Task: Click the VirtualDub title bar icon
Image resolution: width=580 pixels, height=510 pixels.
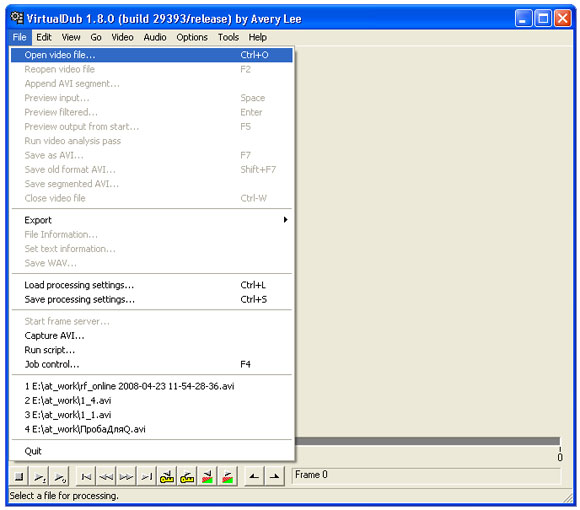Action: tap(17, 18)
